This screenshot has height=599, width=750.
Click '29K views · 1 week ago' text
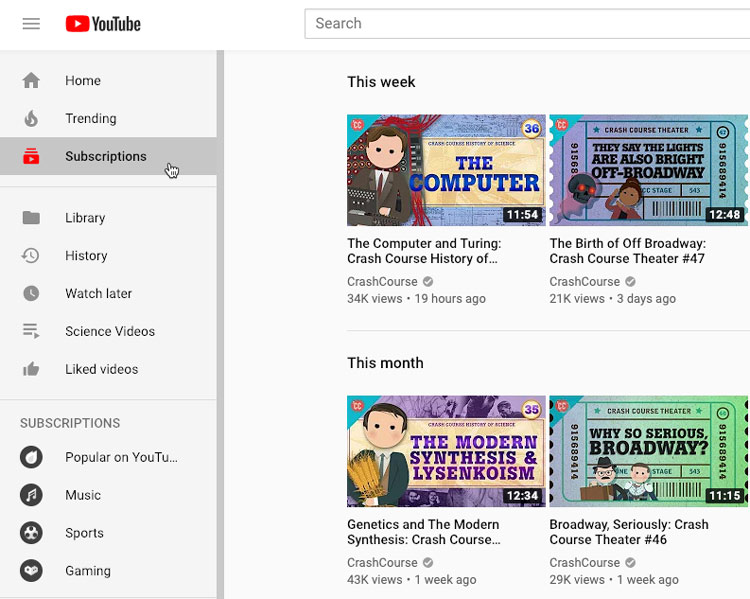[614, 579]
